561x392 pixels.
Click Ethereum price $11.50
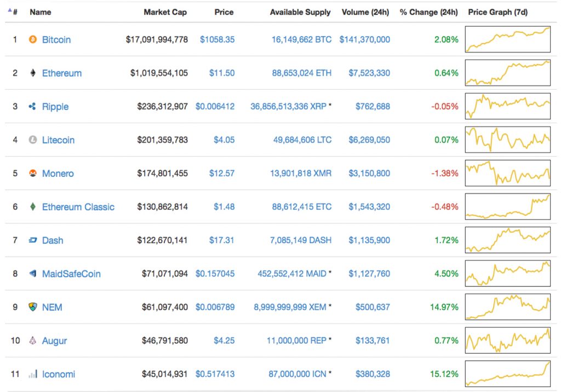point(222,73)
